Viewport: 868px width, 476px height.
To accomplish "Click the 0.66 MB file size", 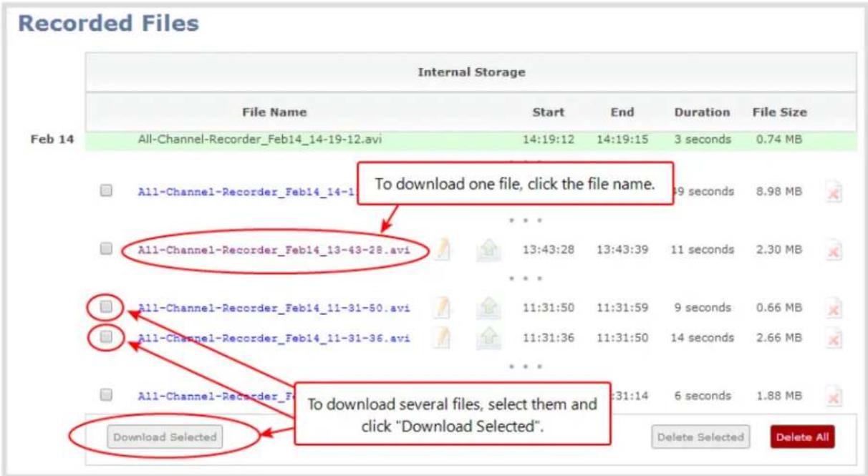I will tap(779, 309).
